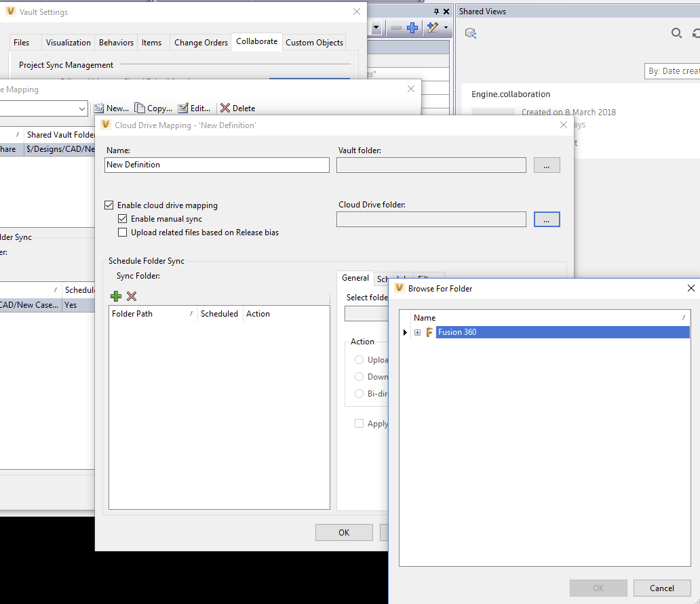Open the mapping filter combo box dropdown

(82, 108)
